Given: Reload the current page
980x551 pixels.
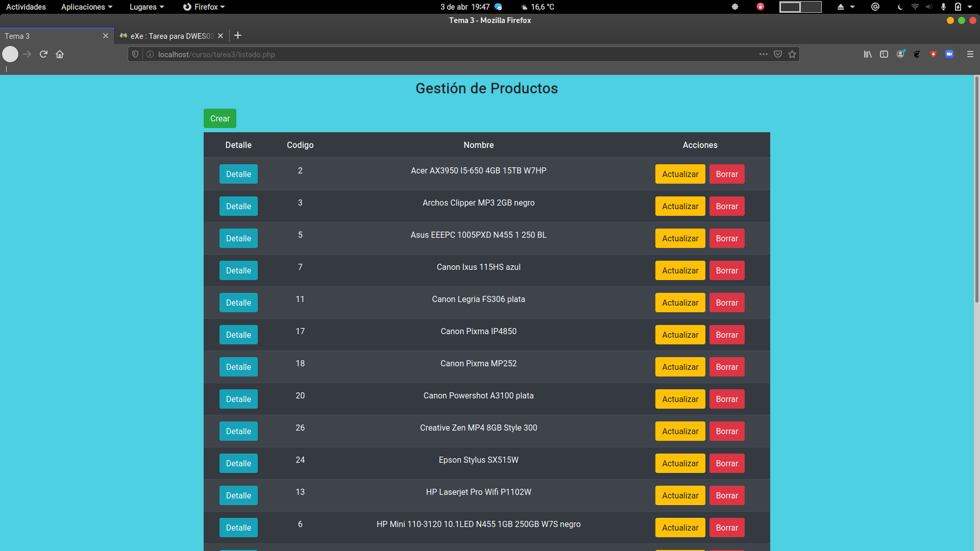Looking at the screenshot, I should click(43, 54).
